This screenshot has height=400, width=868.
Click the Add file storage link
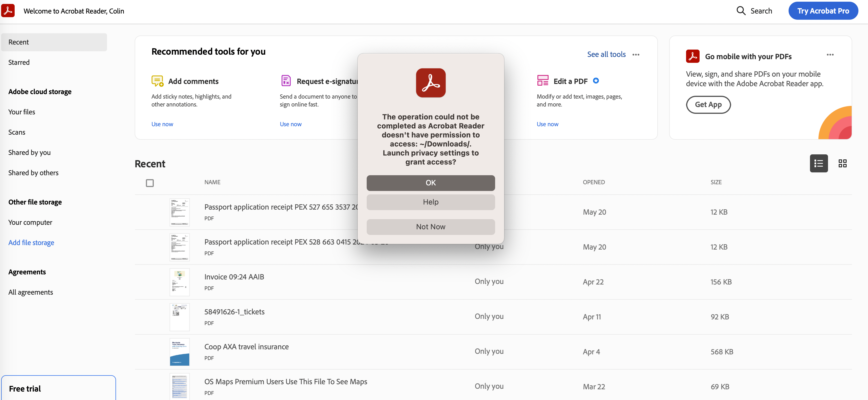[31, 243]
